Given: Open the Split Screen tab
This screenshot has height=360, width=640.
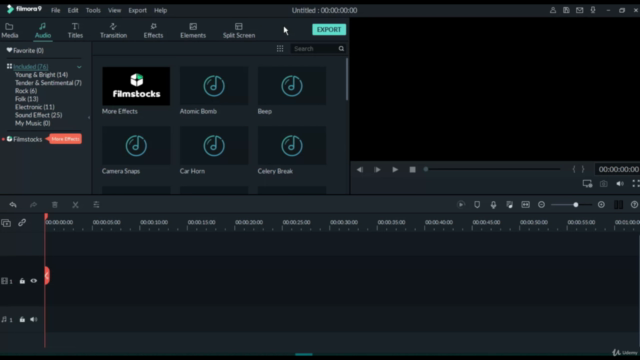Looking at the screenshot, I should pyautogui.click(x=239, y=31).
